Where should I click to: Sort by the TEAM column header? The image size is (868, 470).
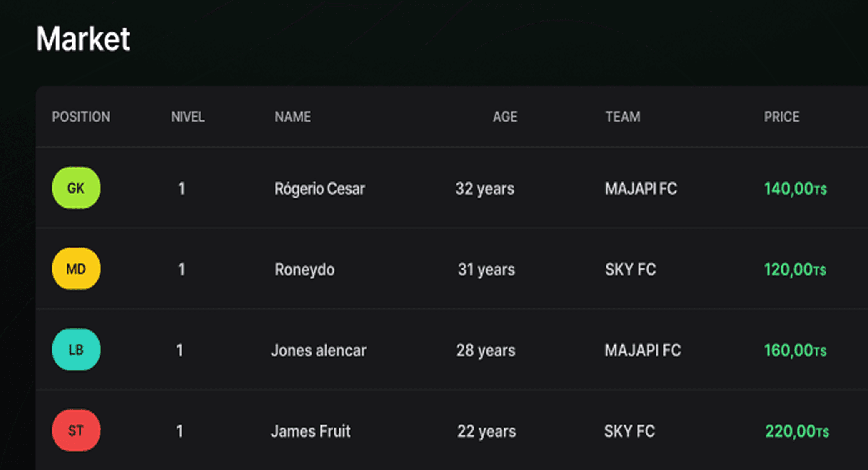[623, 117]
